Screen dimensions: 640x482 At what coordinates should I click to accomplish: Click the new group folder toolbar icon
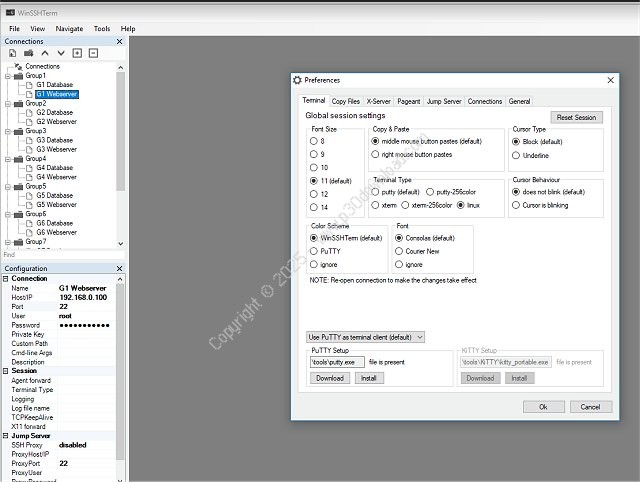click(x=29, y=53)
